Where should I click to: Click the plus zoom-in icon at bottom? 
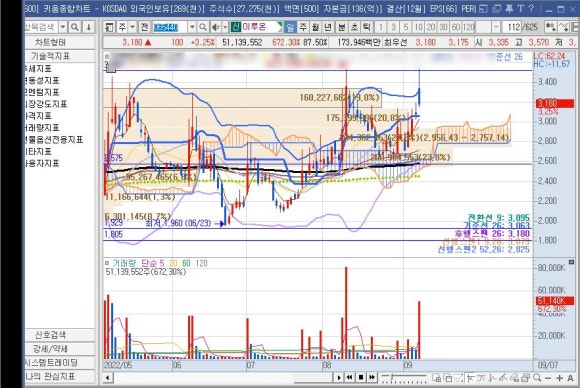pos(559,378)
